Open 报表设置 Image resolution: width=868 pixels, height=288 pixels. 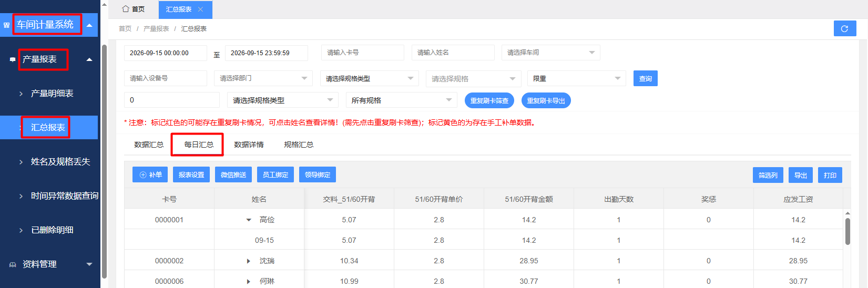[191, 174]
